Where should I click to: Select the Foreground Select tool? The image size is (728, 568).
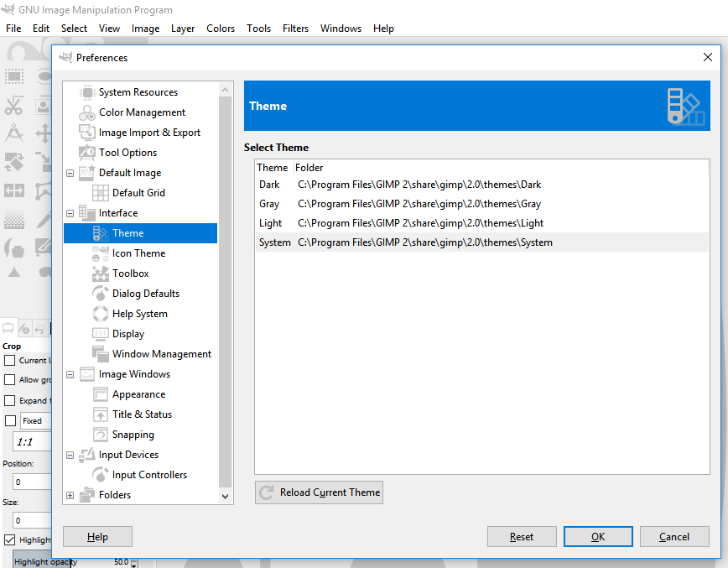tap(43, 106)
